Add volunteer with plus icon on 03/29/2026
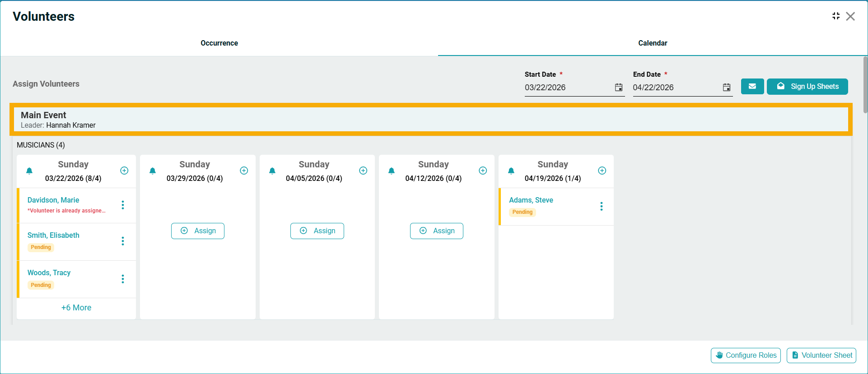The image size is (868, 374). coord(244,171)
